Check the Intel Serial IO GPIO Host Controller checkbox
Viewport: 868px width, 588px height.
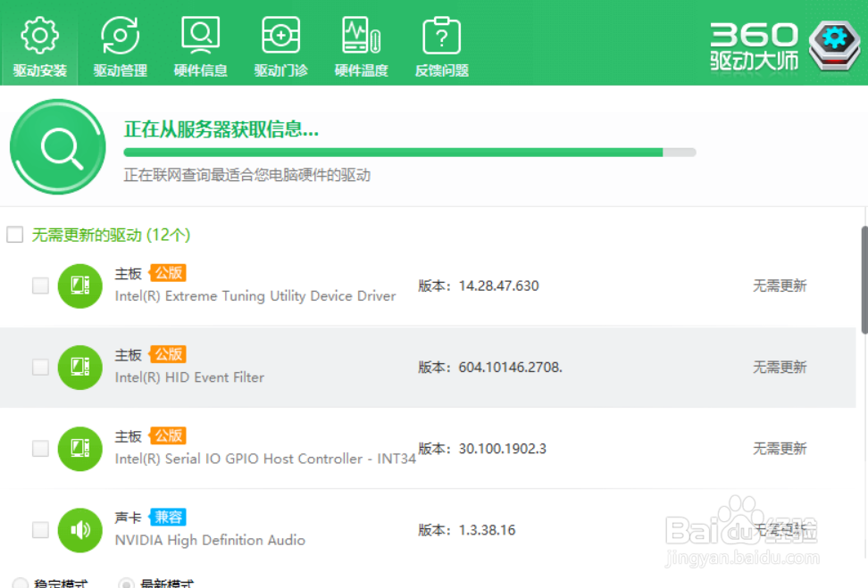tap(40, 448)
